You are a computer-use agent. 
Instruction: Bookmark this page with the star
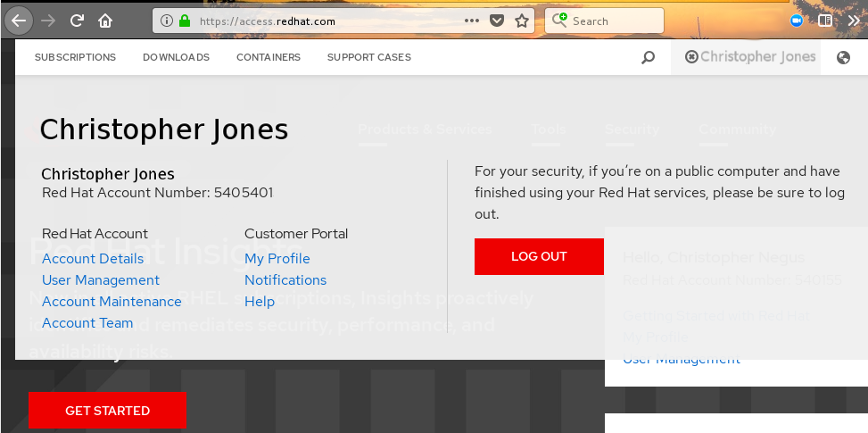coord(523,21)
